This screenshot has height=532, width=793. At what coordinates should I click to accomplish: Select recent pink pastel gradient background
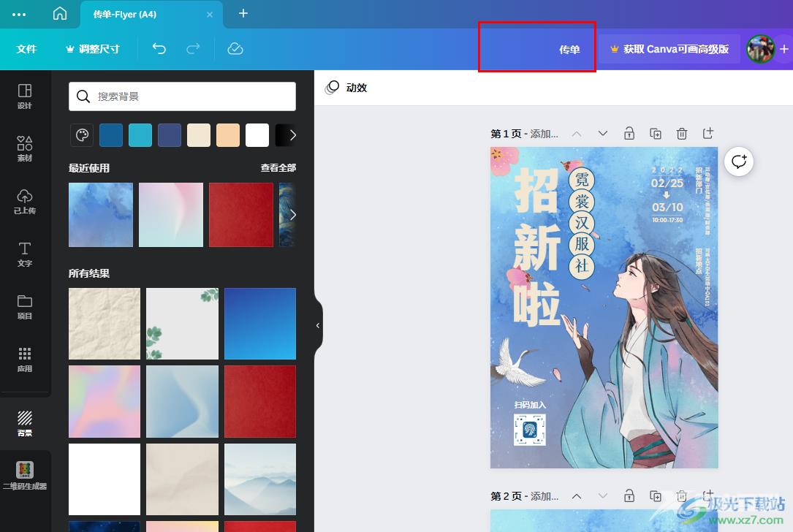tap(171, 215)
